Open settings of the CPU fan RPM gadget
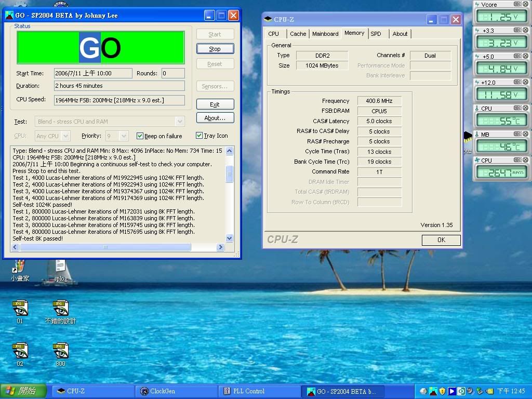Image resolution: width=532 pixels, height=399 pixels. (x=518, y=160)
